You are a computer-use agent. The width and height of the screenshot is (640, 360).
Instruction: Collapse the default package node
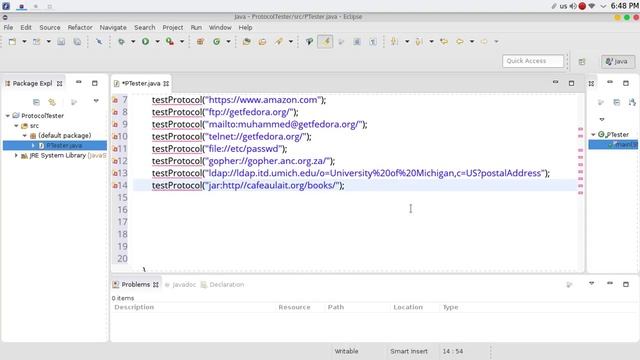click(24, 136)
